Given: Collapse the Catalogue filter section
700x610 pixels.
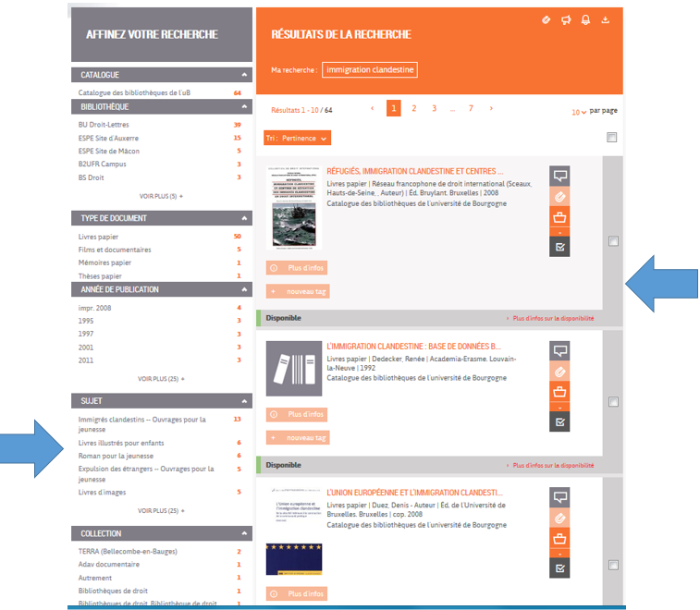Looking at the screenshot, I should point(245,74).
